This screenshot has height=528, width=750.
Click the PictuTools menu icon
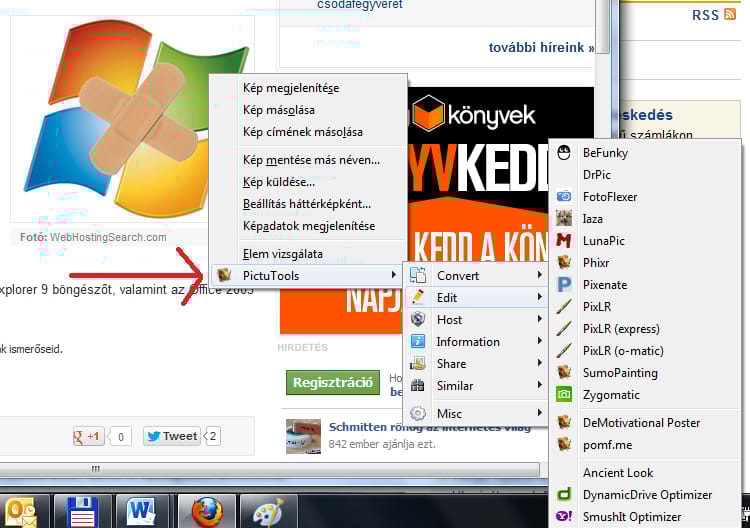pyautogui.click(x=224, y=275)
